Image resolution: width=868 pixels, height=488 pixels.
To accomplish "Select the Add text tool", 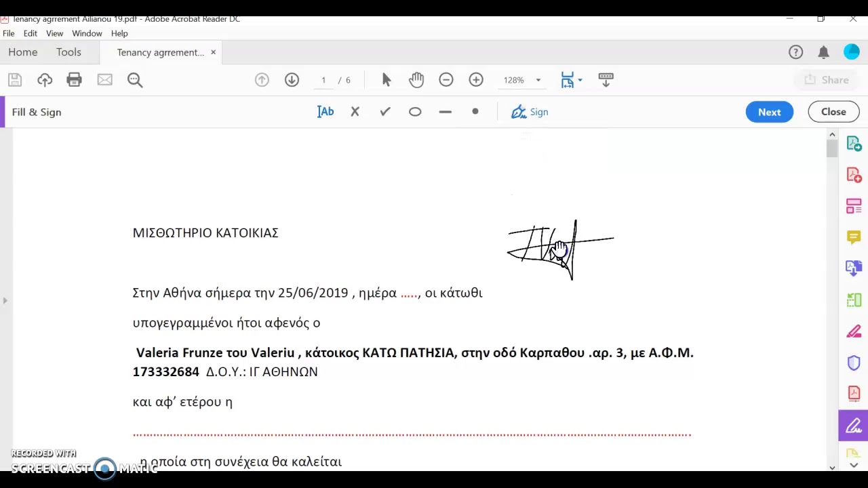I will point(325,112).
